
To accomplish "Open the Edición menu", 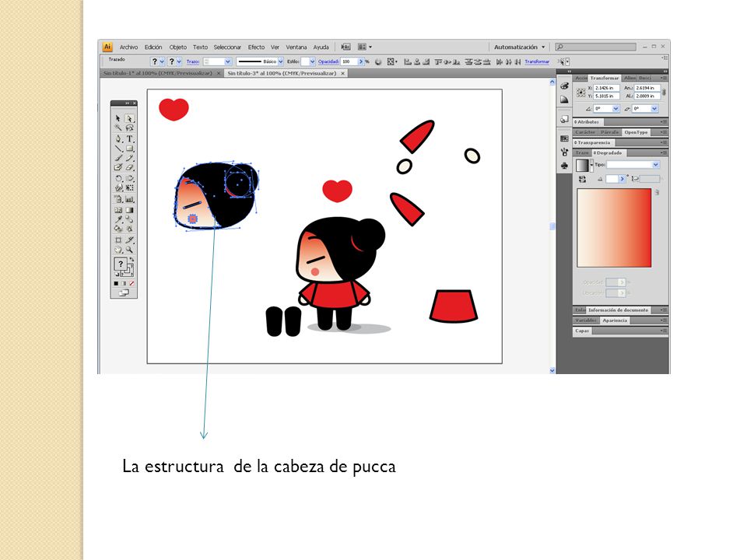I will [153, 47].
